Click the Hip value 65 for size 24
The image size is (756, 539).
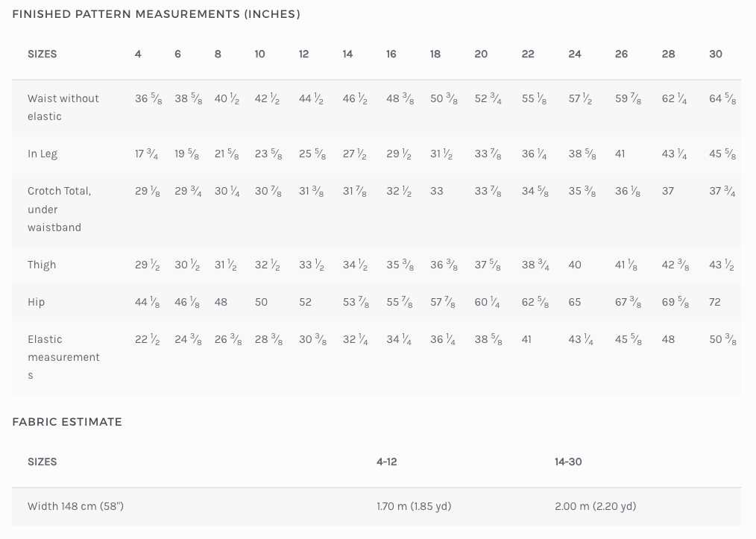[x=575, y=302]
